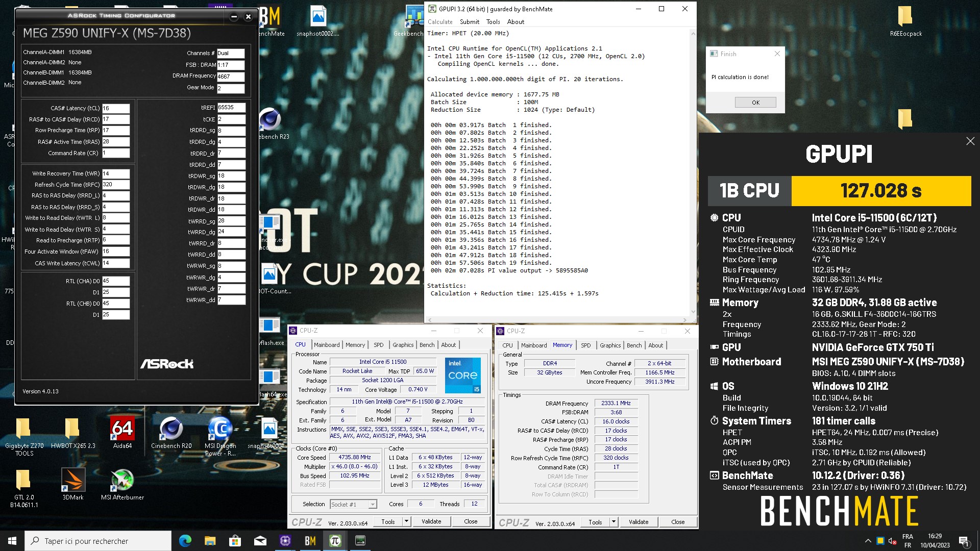Viewport: 980px width, 551px height.
Task: Open Calculate menu in GPUPI
Action: pyautogui.click(x=440, y=22)
